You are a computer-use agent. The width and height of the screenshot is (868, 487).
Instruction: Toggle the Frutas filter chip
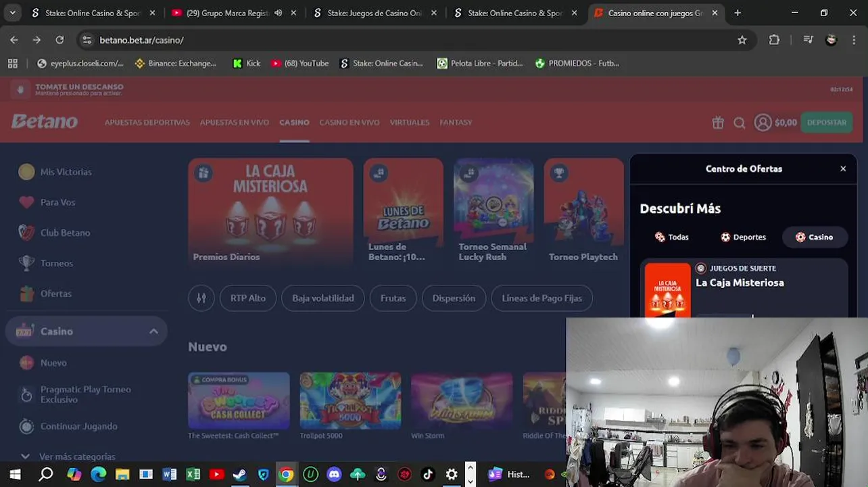coord(393,298)
